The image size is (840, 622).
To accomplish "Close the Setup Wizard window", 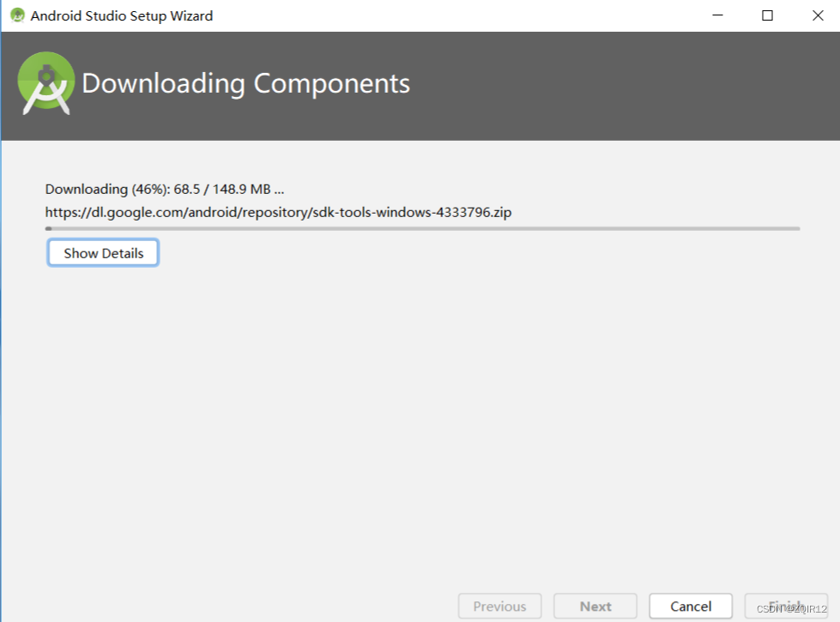I will pyautogui.click(x=818, y=15).
